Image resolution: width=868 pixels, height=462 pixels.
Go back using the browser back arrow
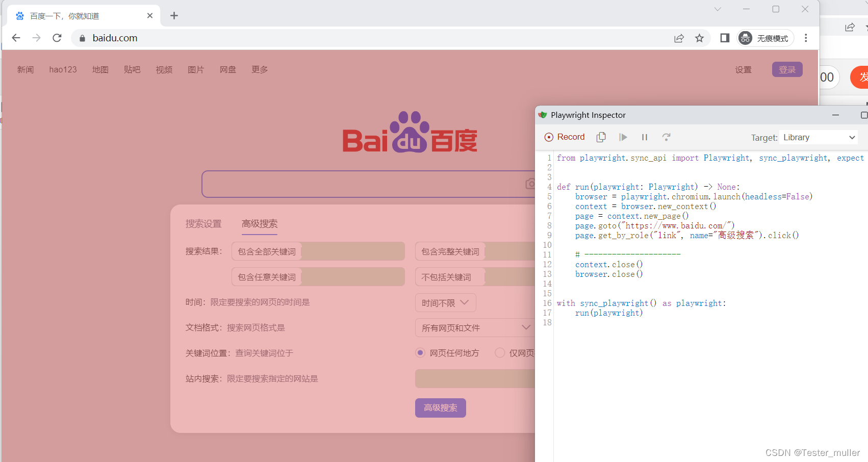pyautogui.click(x=16, y=38)
